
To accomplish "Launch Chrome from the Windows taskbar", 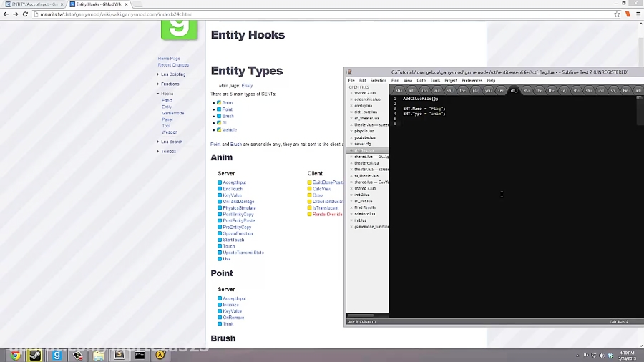I will click(15, 355).
